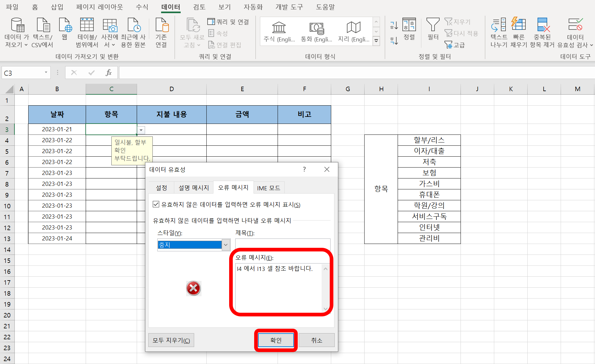595x364 pixels.
Task: Click the 최근에 사용한 원본 icon
Action: (134, 25)
